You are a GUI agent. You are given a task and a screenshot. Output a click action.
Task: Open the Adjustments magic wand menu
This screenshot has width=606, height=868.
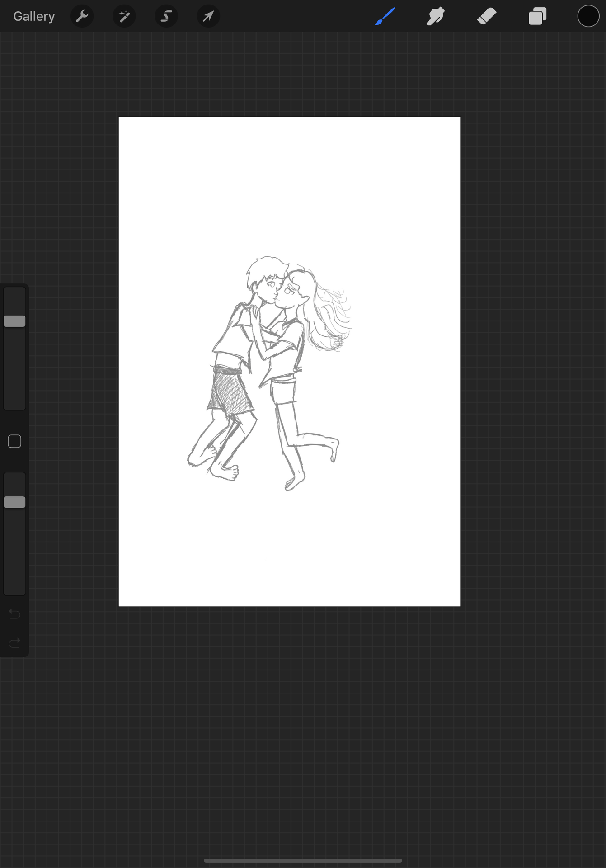124,16
